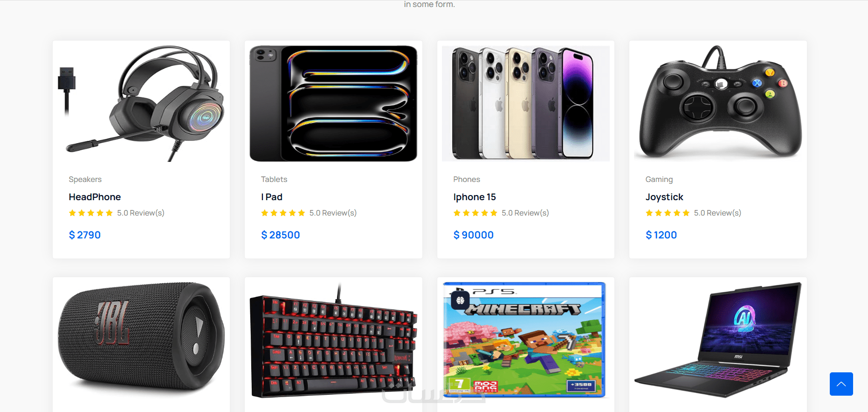The image size is (868, 412).
Task: Click the Iphone 15 star rating icons
Action: click(475, 213)
